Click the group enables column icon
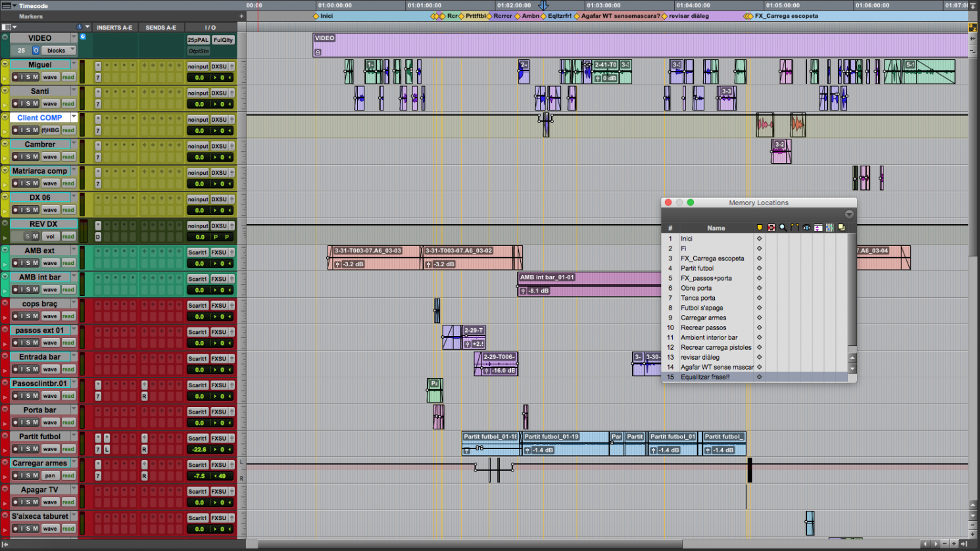The image size is (980, 551). [830, 228]
